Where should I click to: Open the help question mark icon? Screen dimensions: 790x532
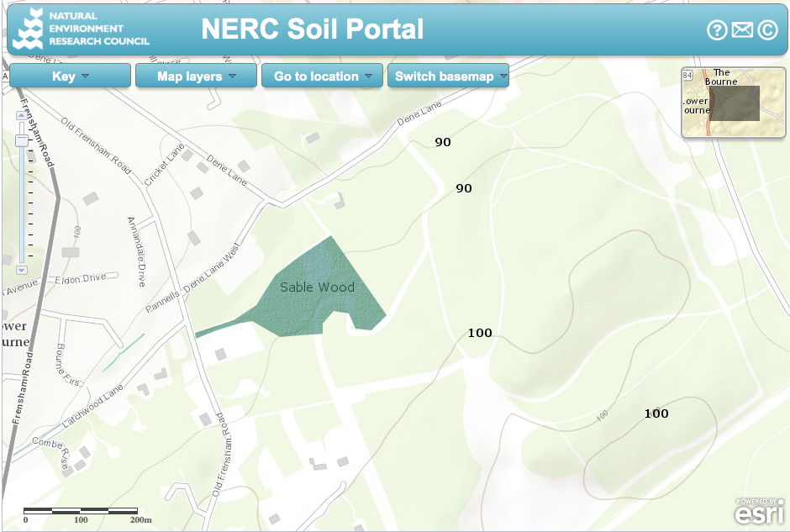pos(716,30)
